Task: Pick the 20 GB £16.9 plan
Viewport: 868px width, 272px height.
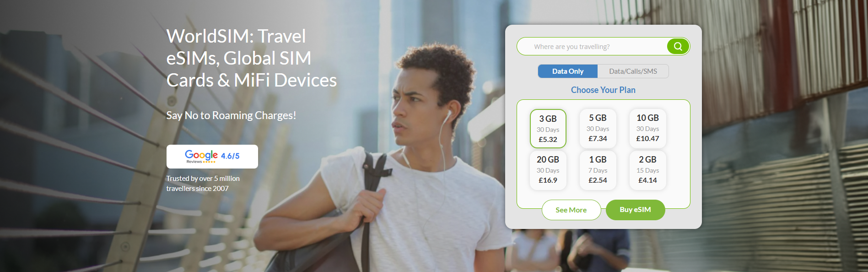Action: click(548, 170)
